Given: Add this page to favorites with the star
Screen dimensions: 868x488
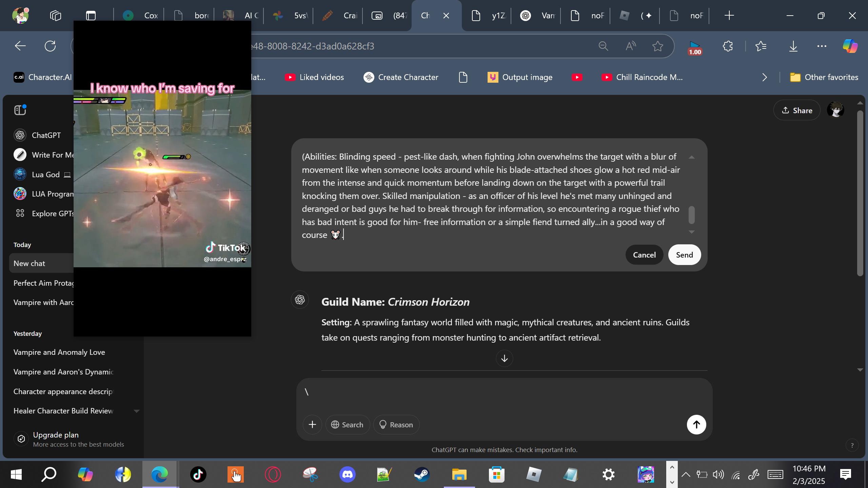Looking at the screenshot, I should click(x=658, y=46).
